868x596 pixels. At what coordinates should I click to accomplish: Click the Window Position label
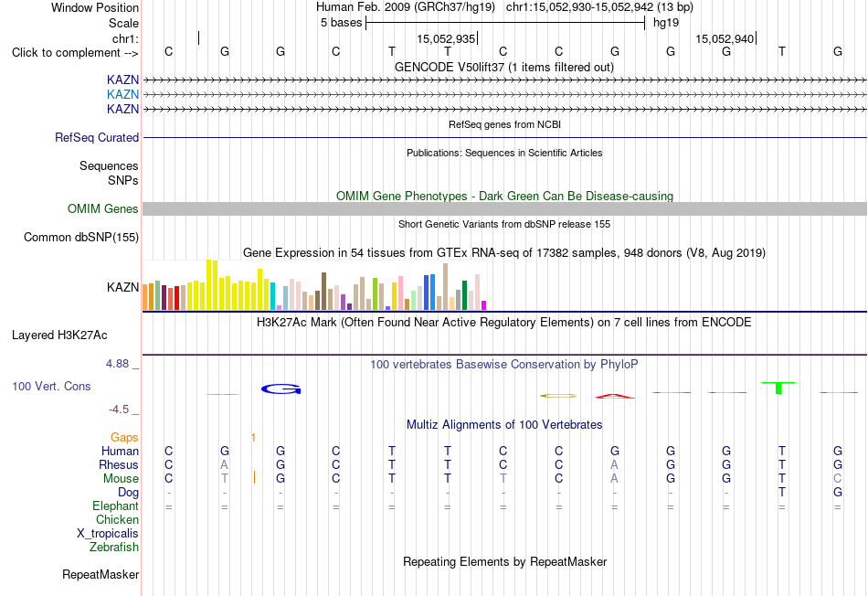(95, 7)
